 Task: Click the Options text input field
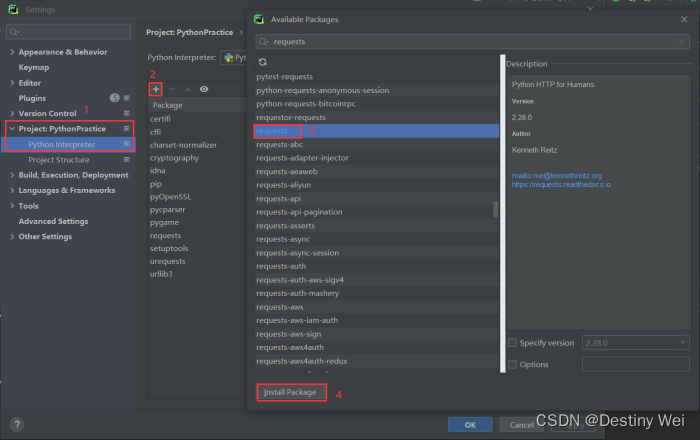(x=636, y=364)
